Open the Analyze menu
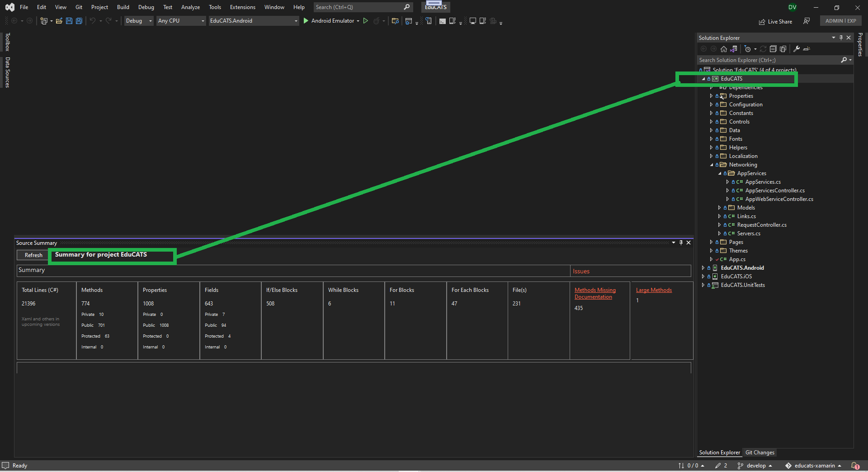 [190, 7]
